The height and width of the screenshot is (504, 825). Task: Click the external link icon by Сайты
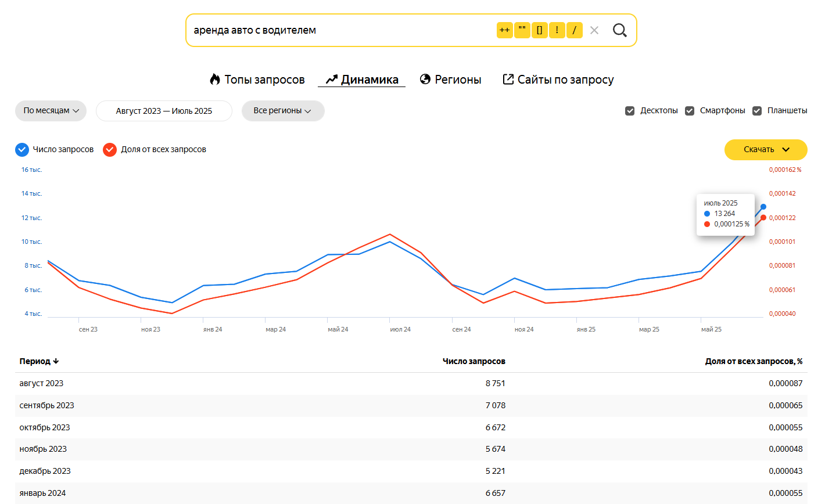tap(508, 80)
